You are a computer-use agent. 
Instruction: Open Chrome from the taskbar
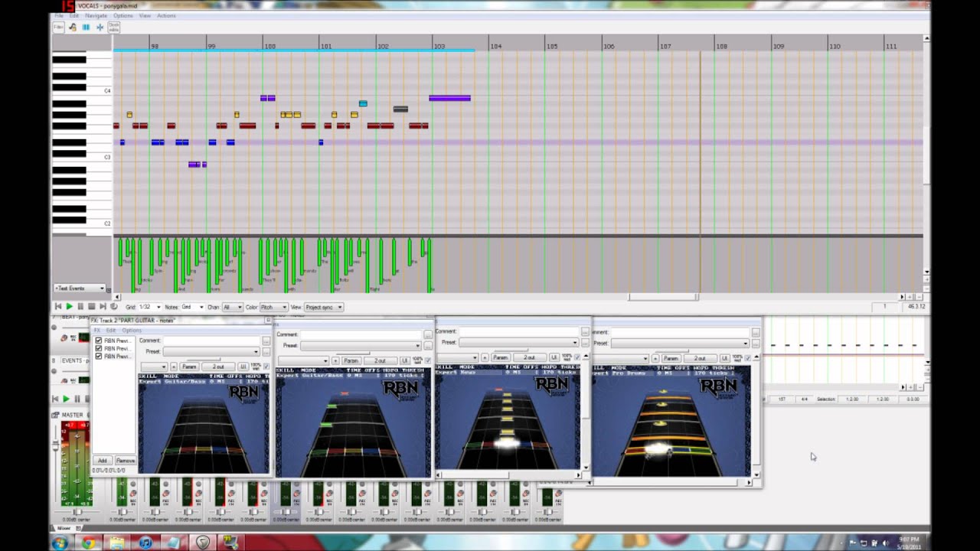(88, 543)
